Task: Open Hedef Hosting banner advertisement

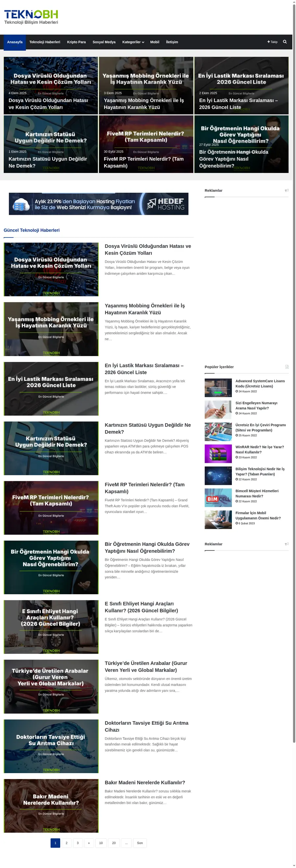Action: (x=99, y=204)
